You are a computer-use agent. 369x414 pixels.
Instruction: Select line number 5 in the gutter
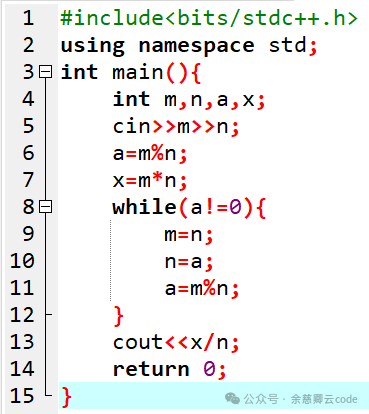coord(28,126)
